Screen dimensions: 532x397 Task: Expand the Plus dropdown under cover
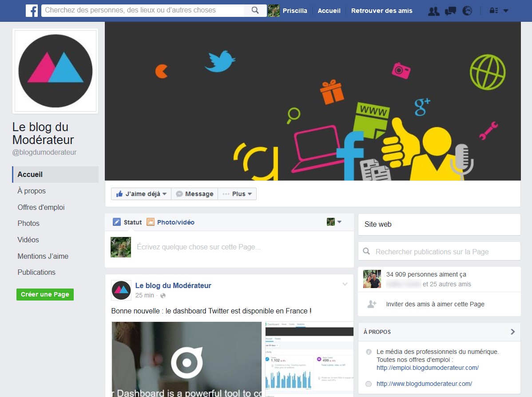(237, 194)
